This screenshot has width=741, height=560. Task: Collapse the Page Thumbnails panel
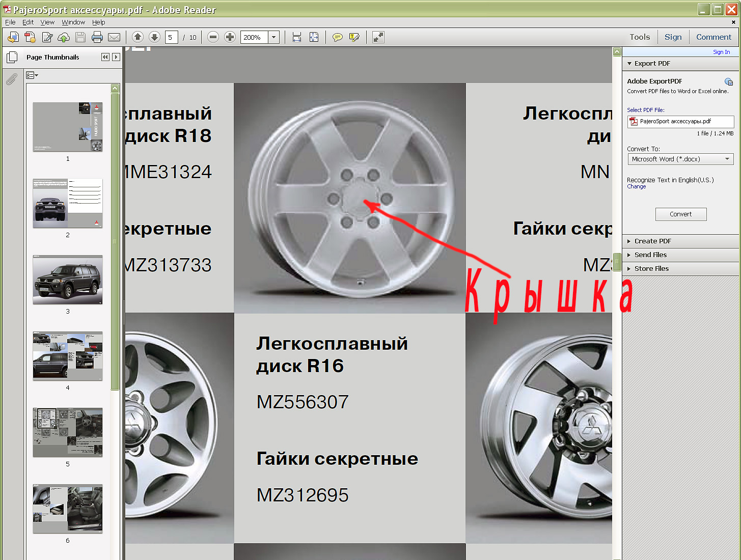coord(105,57)
